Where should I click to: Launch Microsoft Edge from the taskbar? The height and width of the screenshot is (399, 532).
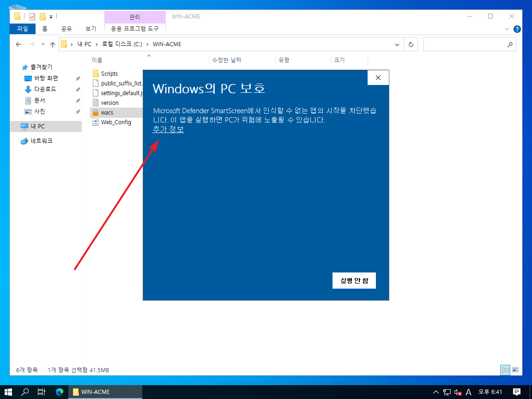pyautogui.click(x=60, y=392)
